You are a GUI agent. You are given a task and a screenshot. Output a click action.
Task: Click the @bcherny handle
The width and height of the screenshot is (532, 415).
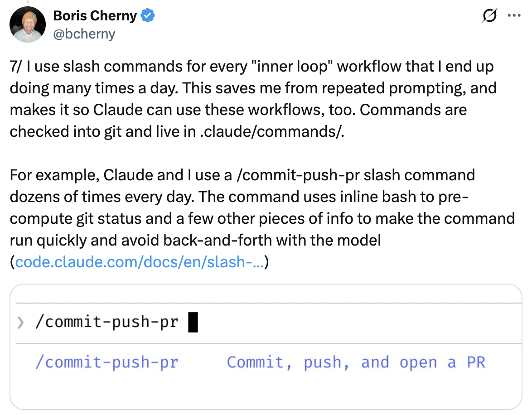click(x=84, y=34)
